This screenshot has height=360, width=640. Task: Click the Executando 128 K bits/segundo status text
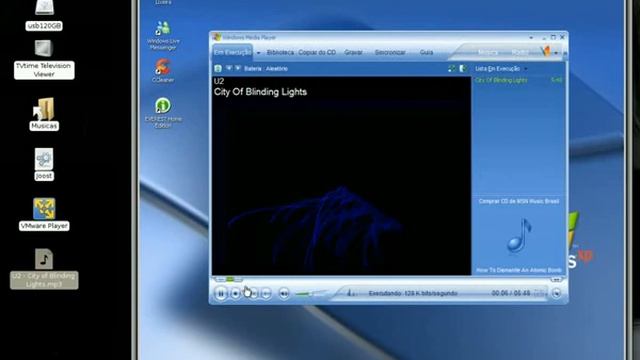click(413, 293)
